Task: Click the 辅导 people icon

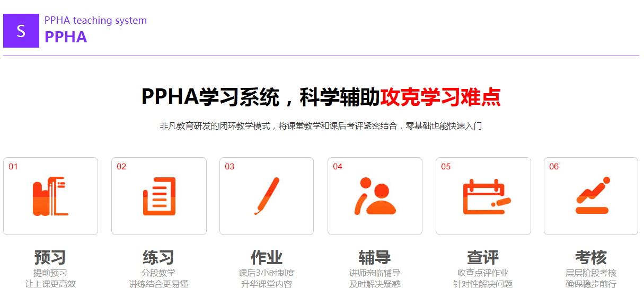Action: coord(375,196)
